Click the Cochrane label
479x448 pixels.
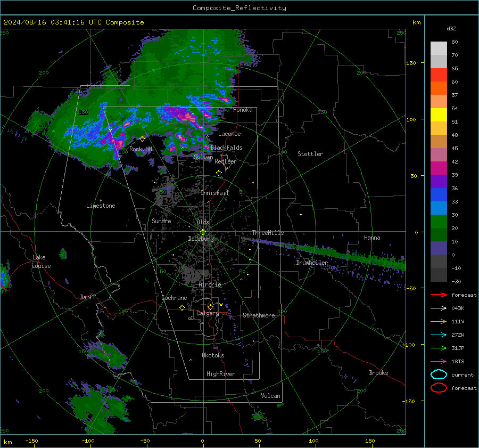pos(174,298)
